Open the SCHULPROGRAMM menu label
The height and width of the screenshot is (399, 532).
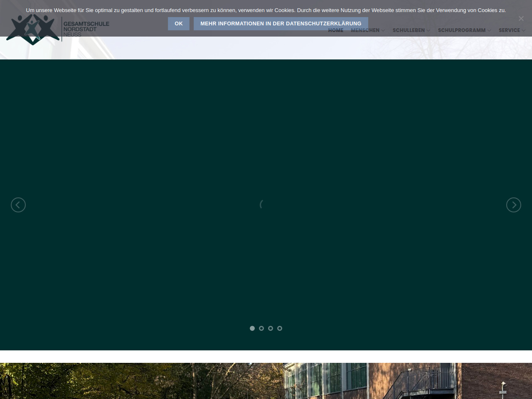click(x=461, y=30)
